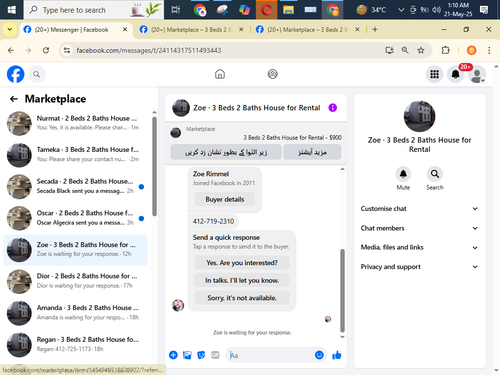Expand Customise chat section
500x375 pixels.
click(x=419, y=209)
